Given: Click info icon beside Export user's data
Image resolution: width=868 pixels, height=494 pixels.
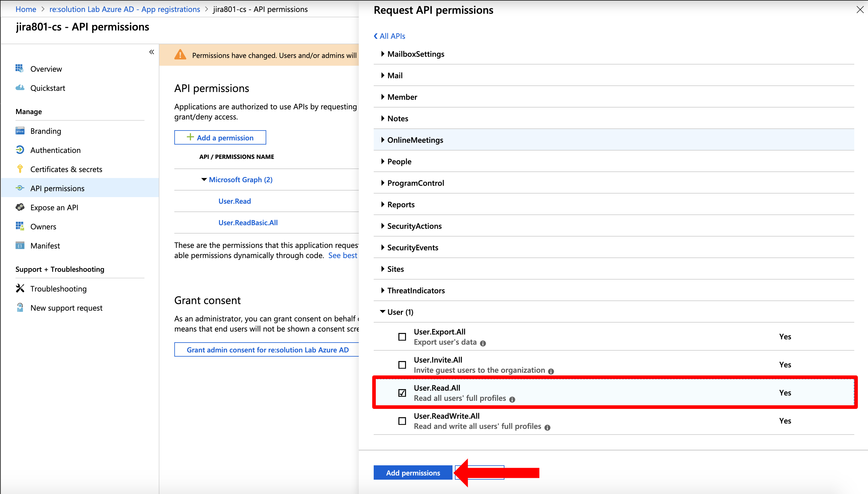Looking at the screenshot, I should point(483,343).
